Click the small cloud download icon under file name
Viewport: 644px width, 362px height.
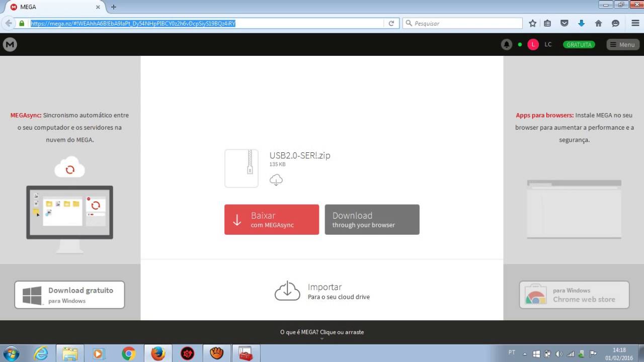(x=276, y=179)
